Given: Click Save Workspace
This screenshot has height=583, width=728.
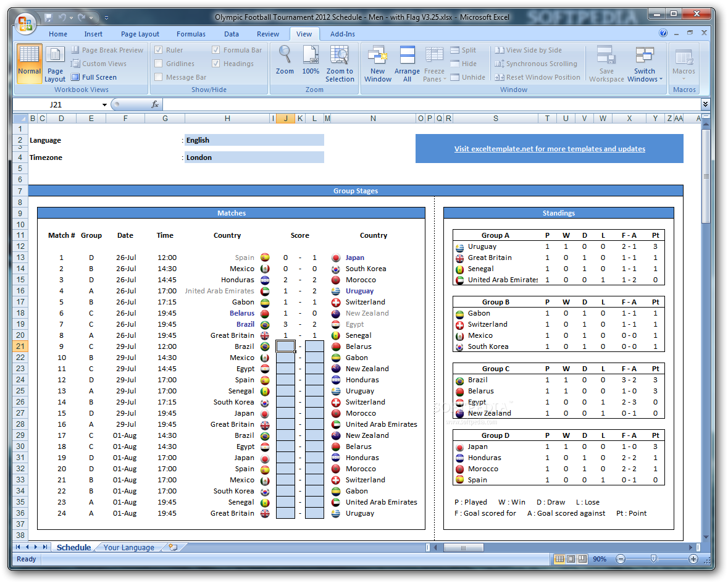Looking at the screenshot, I should point(606,64).
